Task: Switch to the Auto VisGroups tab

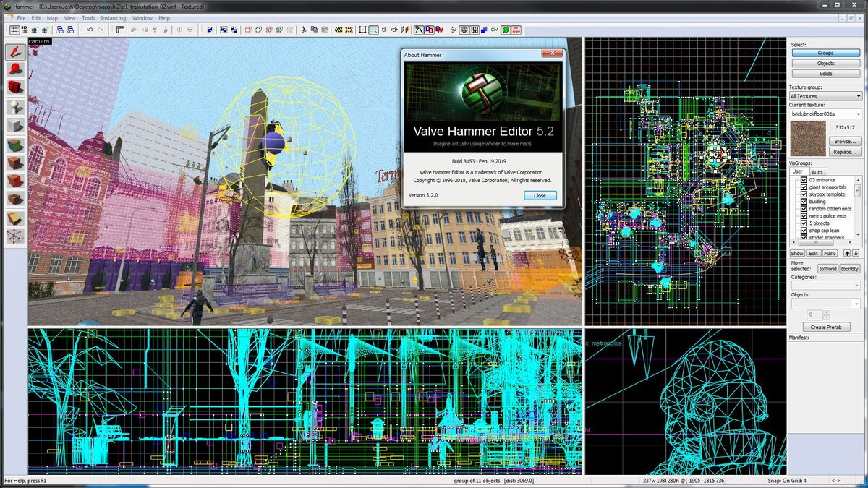Action: [x=818, y=171]
